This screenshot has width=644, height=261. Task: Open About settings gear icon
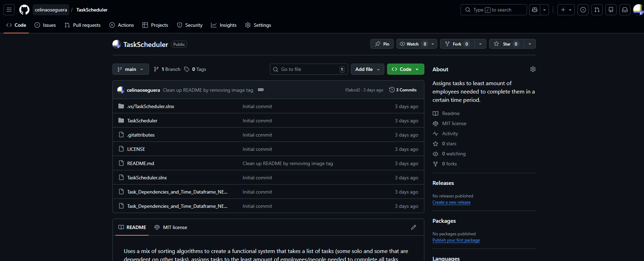(x=533, y=69)
